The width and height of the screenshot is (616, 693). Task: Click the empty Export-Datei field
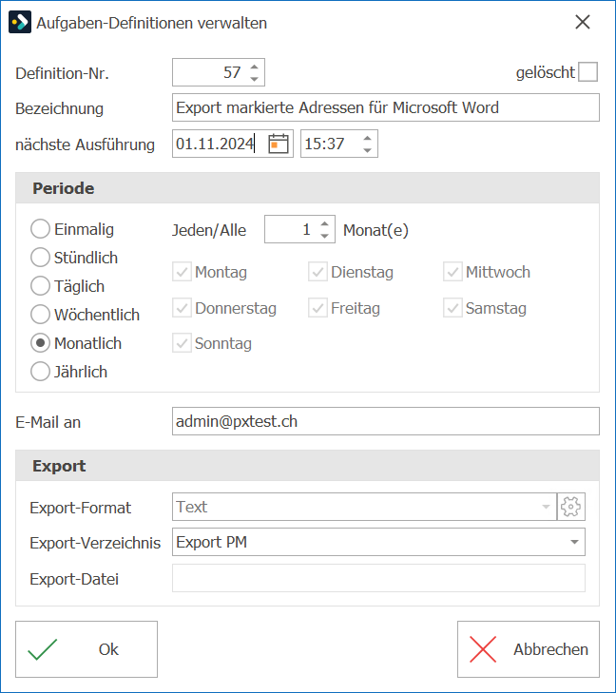[x=378, y=578]
